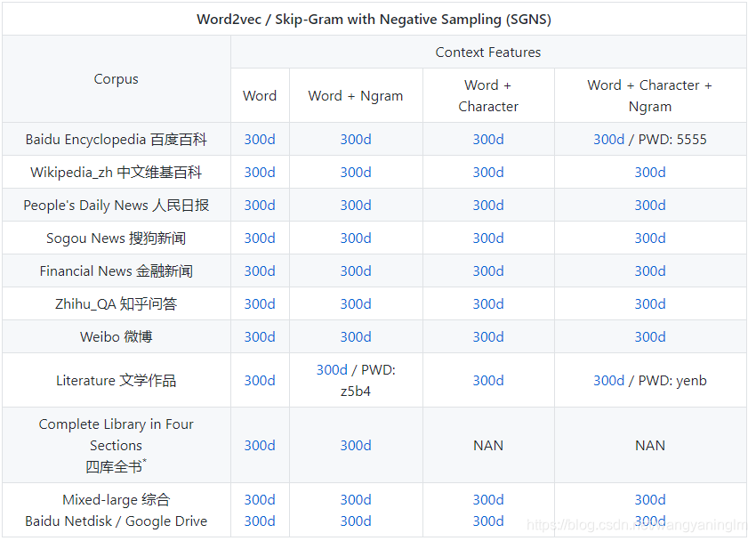Select 'Mixed-large 综合' corpus name
756x541 pixels.
coord(116,499)
